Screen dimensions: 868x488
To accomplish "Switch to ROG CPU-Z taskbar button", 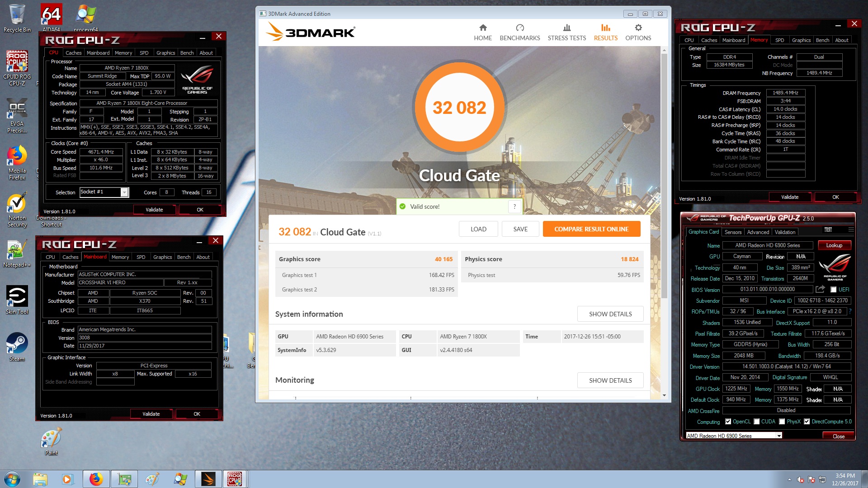I will (235, 479).
